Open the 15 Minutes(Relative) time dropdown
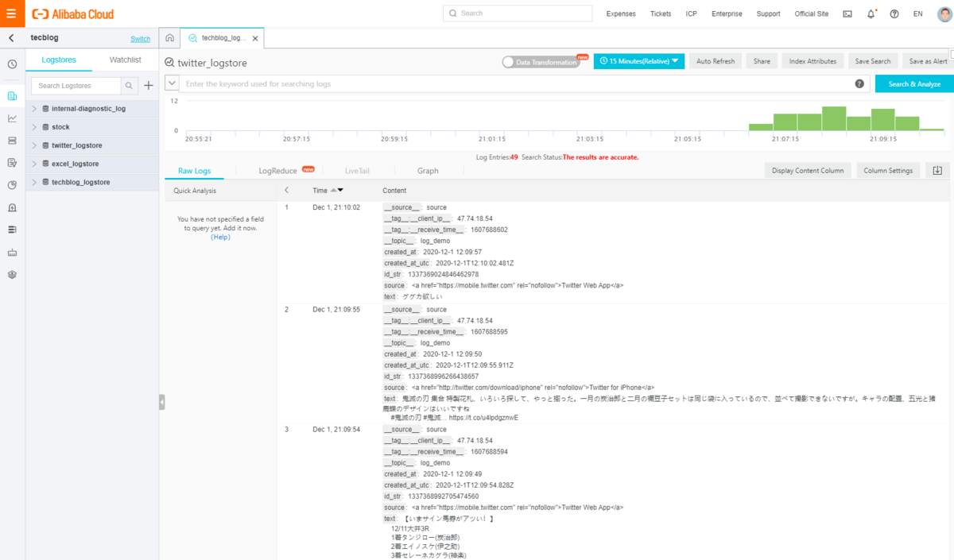954x560 pixels. pyautogui.click(x=639, y=61)
